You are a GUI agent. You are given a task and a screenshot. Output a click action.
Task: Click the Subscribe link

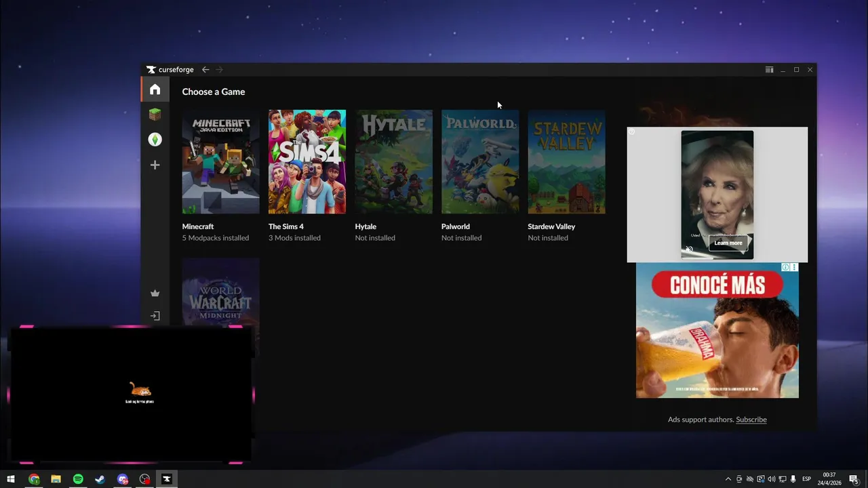tap(751, 420)
